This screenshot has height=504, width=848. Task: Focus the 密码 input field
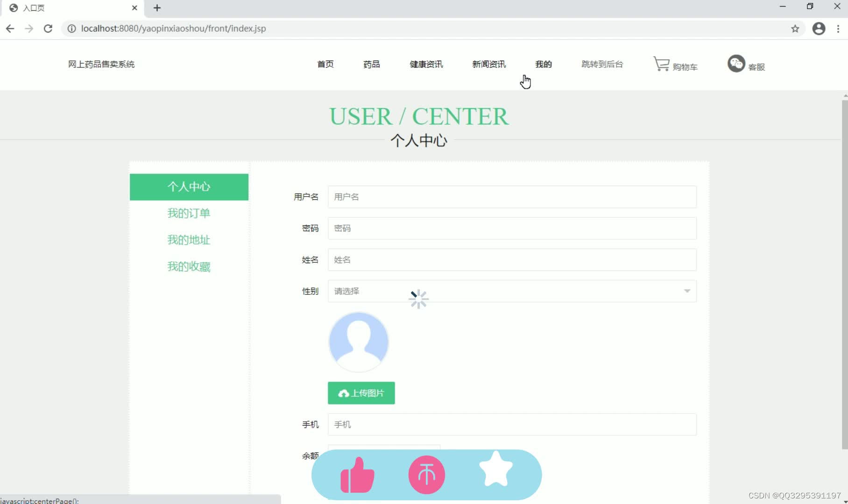click(512, 228)
